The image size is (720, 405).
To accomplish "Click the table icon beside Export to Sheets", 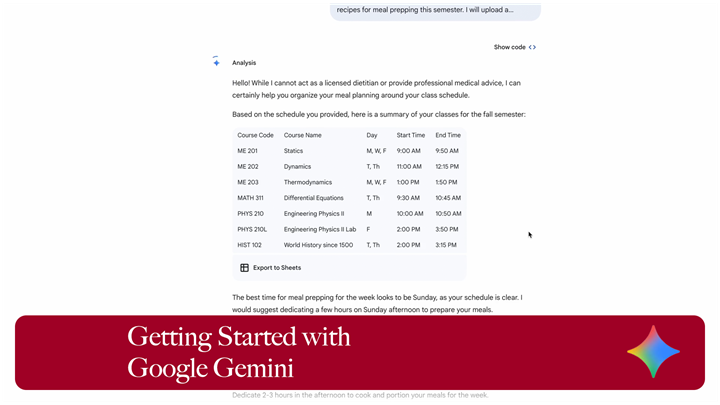I will 244,268.
